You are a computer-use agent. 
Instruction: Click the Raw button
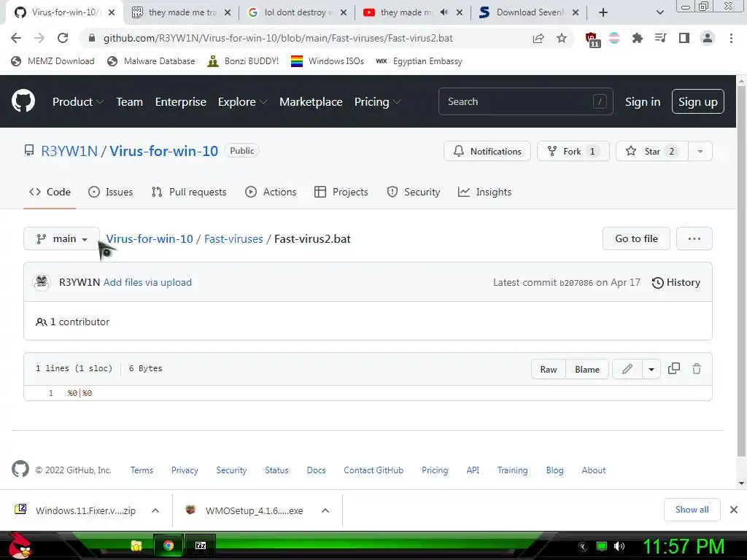549,369
